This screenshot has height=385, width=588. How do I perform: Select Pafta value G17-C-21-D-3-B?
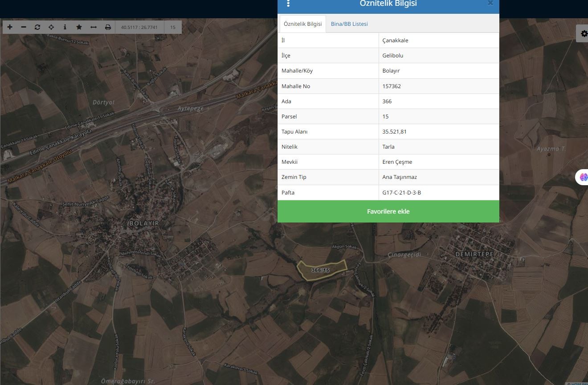pyautogui.click(x=439, y=192)
